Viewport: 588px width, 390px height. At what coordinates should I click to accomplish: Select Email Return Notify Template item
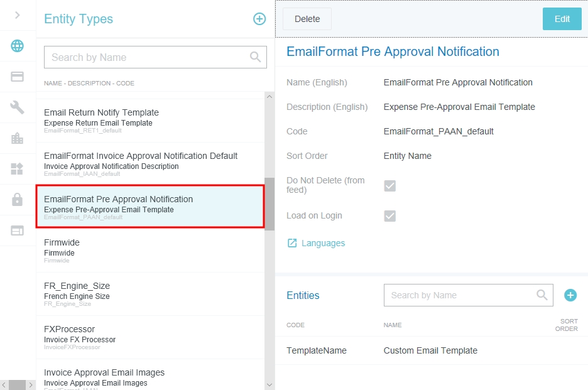(151, 120)
